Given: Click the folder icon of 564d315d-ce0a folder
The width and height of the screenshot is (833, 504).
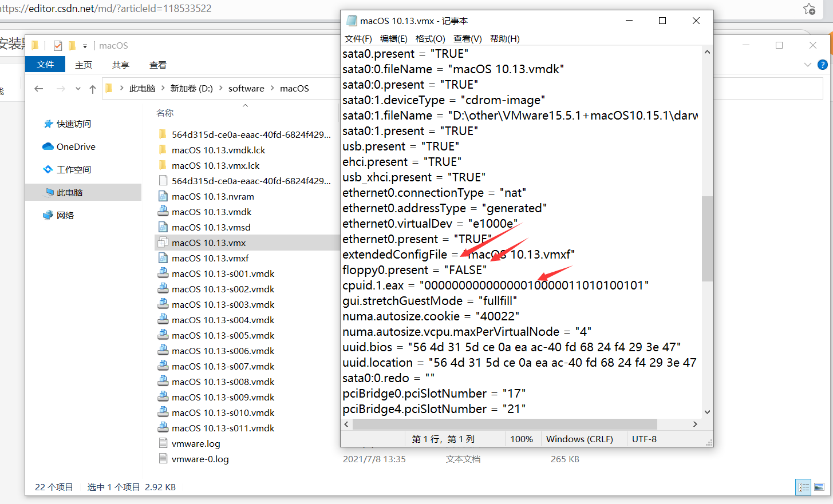Looking at the screenshot, I should point(163,134).
